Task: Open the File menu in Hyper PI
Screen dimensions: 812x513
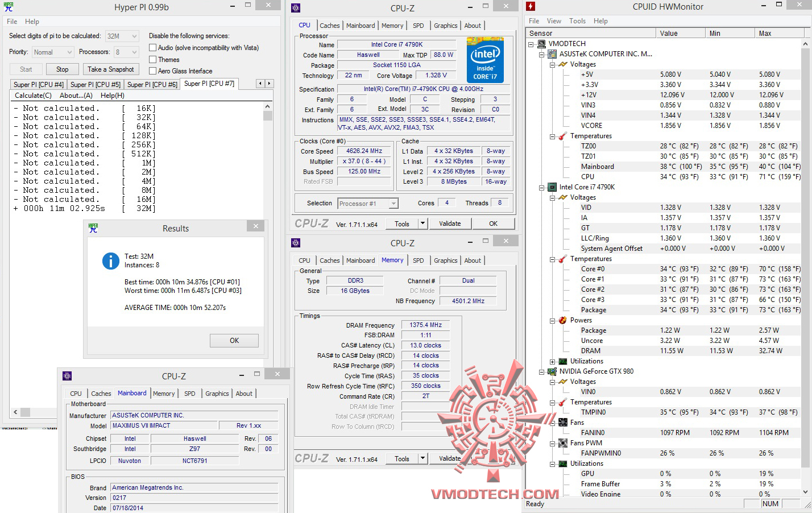Action: (x=12, y=22)
